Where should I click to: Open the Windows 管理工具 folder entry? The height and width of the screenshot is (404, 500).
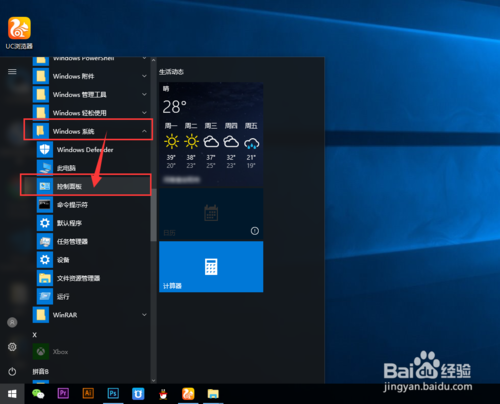click(90, 95)
